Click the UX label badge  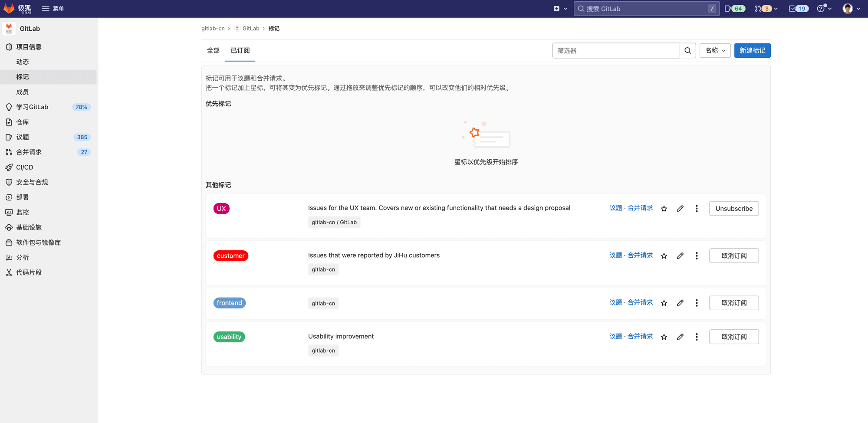(x=221, y=209)
